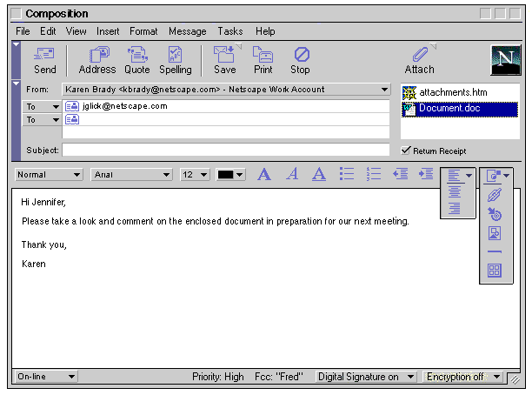Click the Subject input field
The height and width of the screenshot is (395, 532).
(x=226, y=150)
